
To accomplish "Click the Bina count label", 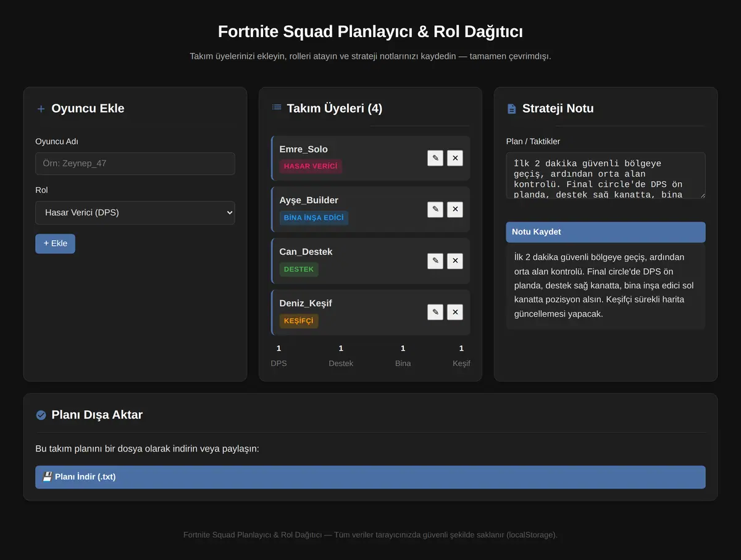I will (x=403, y=363).
